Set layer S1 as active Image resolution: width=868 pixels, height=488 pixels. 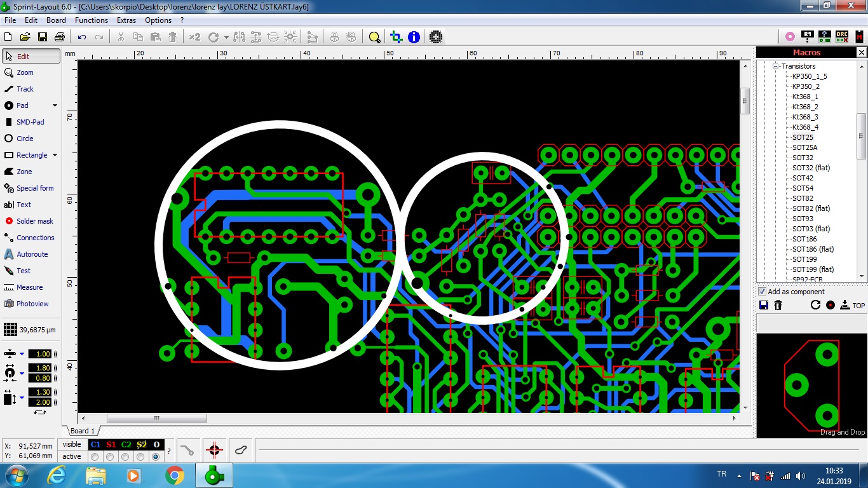click(110, 456)
